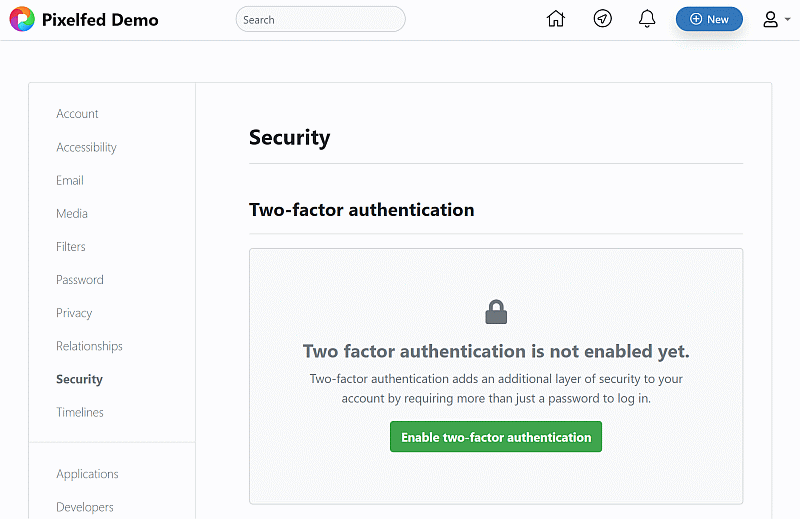Go to Accessibility settings

[86, 147]
